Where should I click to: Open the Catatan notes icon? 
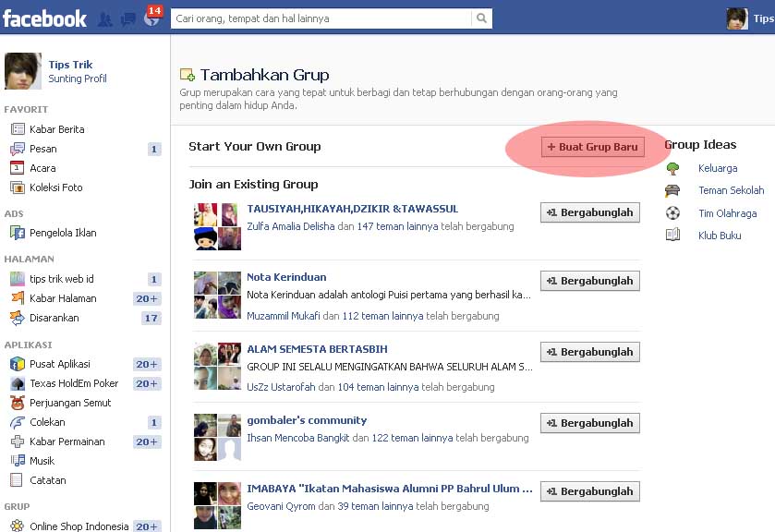click(x=17, y=480)
